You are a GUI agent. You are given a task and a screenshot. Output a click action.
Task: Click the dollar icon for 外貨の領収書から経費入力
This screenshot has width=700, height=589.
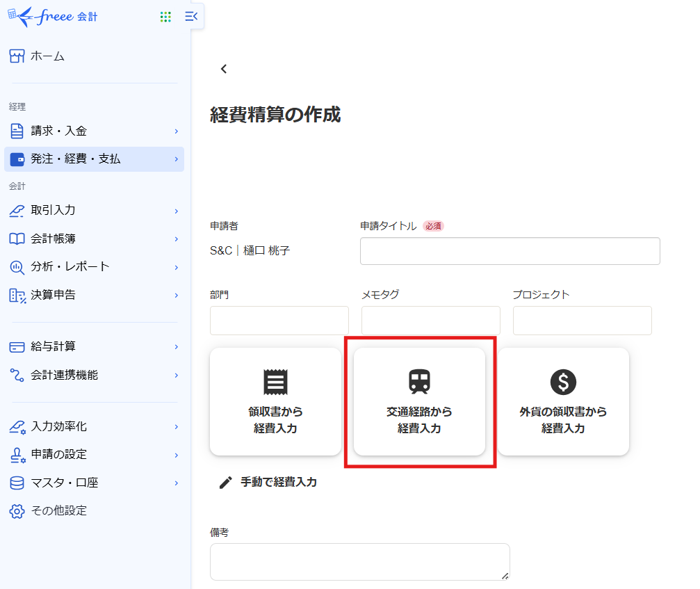563,382
